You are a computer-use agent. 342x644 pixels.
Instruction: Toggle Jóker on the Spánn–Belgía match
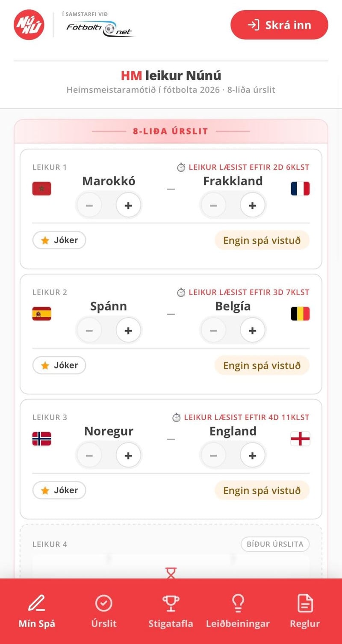(x=59, y=365)
